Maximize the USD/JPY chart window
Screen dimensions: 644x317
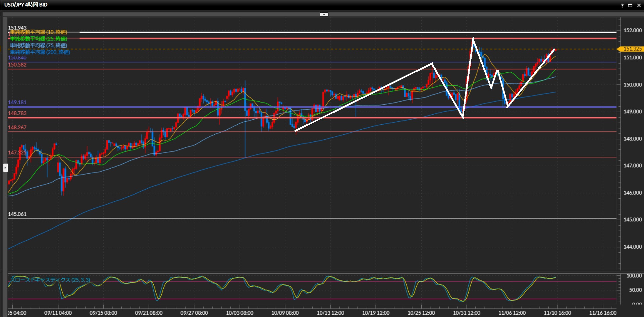click(630, 5)
